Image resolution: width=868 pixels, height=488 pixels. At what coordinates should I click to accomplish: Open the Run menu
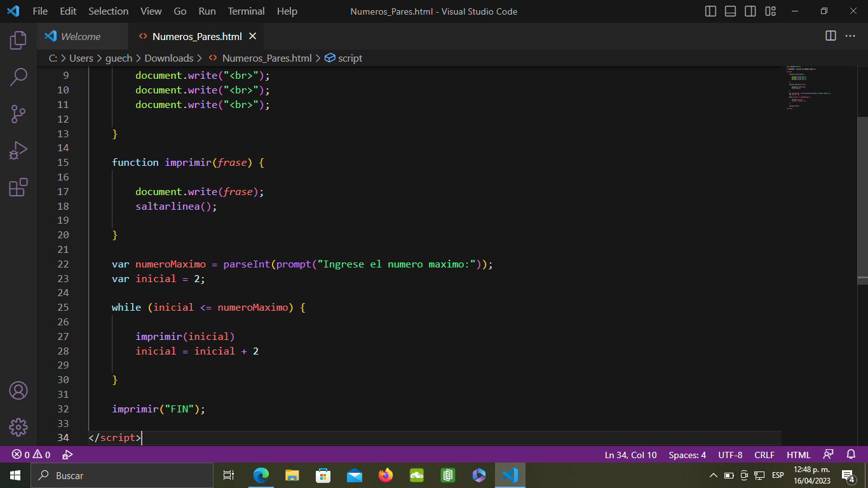[x=207, y=11]
